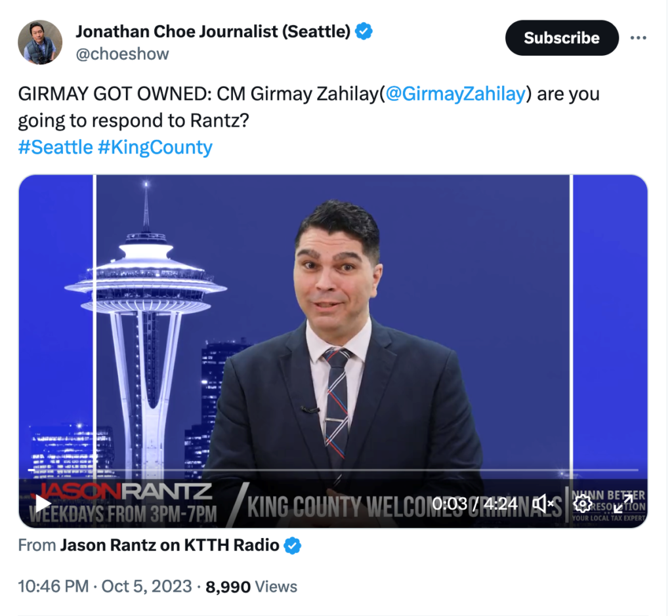Expand video to fullscreen
Image resolution: width=672 pixels, height=616 pixels.
click(x=623, y=504)
